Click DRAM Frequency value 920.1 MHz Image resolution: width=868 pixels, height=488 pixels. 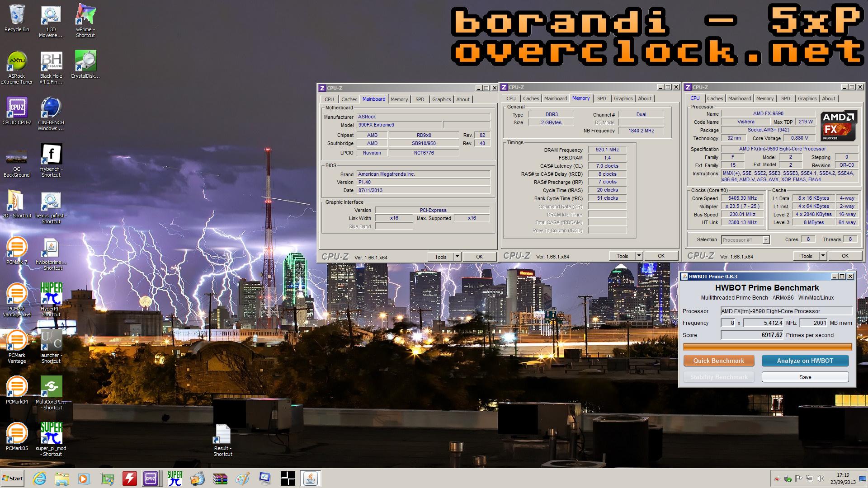point(607,150)
